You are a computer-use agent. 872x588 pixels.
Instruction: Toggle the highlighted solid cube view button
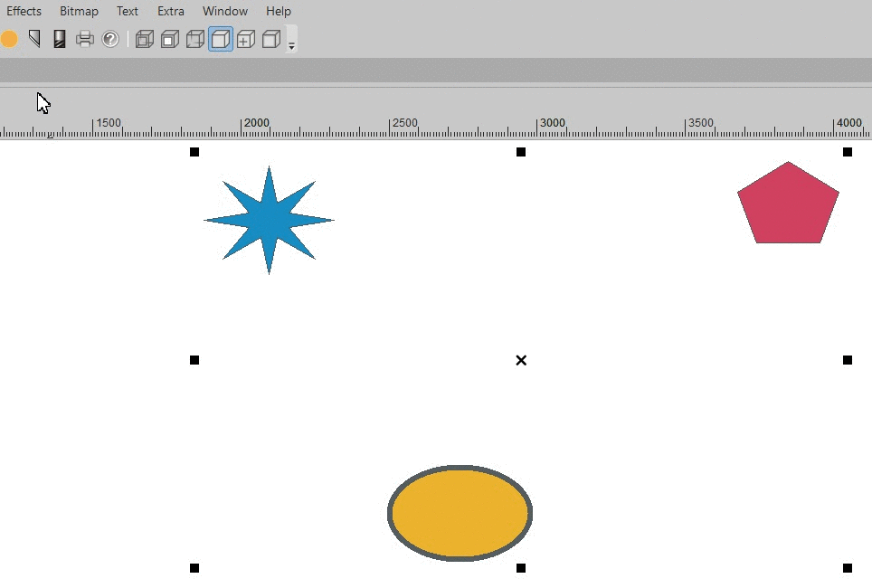coord(221,39)
